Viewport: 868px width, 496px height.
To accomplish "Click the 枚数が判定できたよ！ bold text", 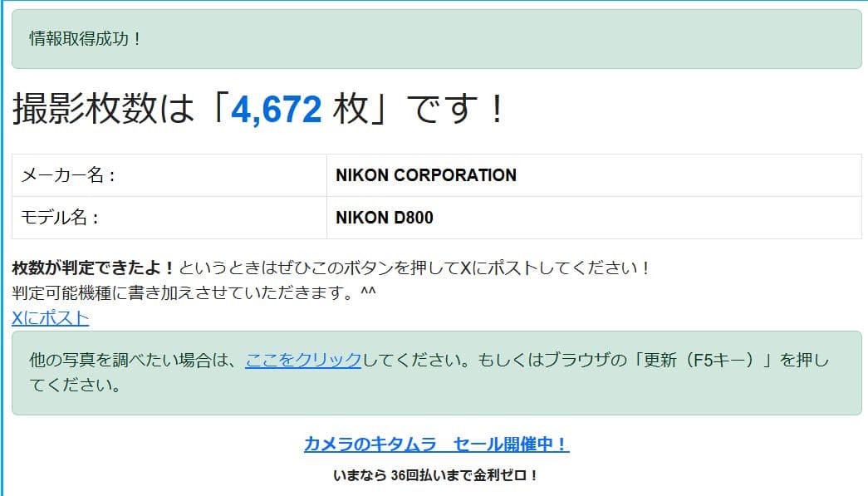I will tap(94, 268).
